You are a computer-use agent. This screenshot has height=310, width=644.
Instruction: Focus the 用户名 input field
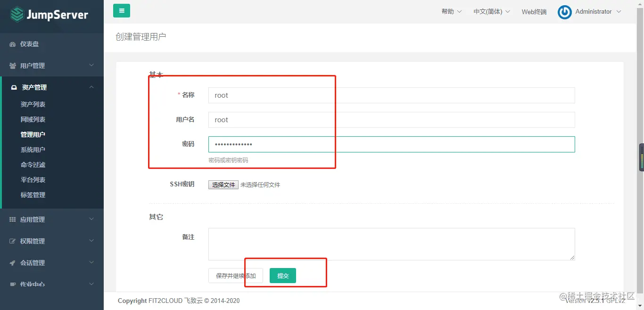392,120
